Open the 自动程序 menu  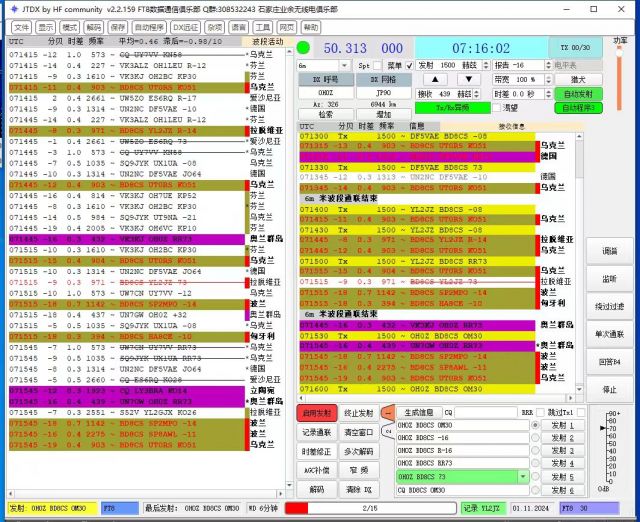click(149, 27)
